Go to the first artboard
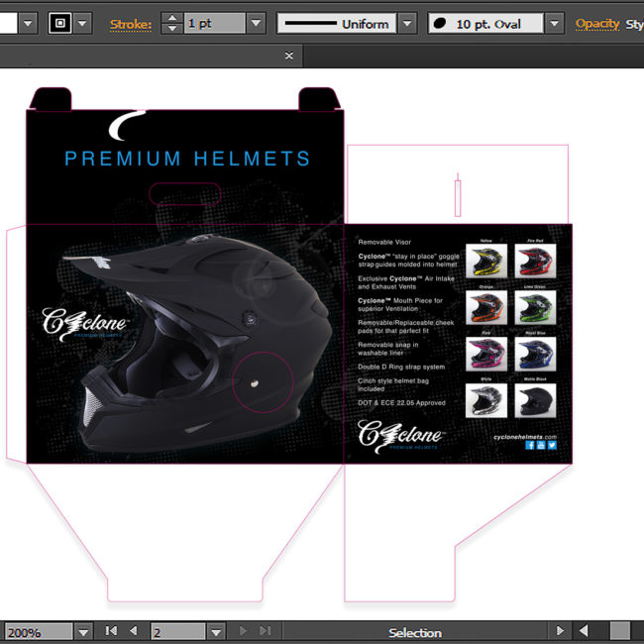This screenshot has width=644, height=644. tap(111, 631)
